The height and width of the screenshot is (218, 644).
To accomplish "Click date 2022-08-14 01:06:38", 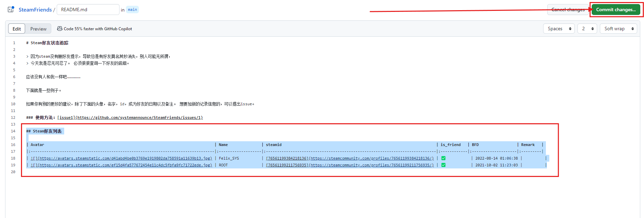I will (x=497, y=158).
